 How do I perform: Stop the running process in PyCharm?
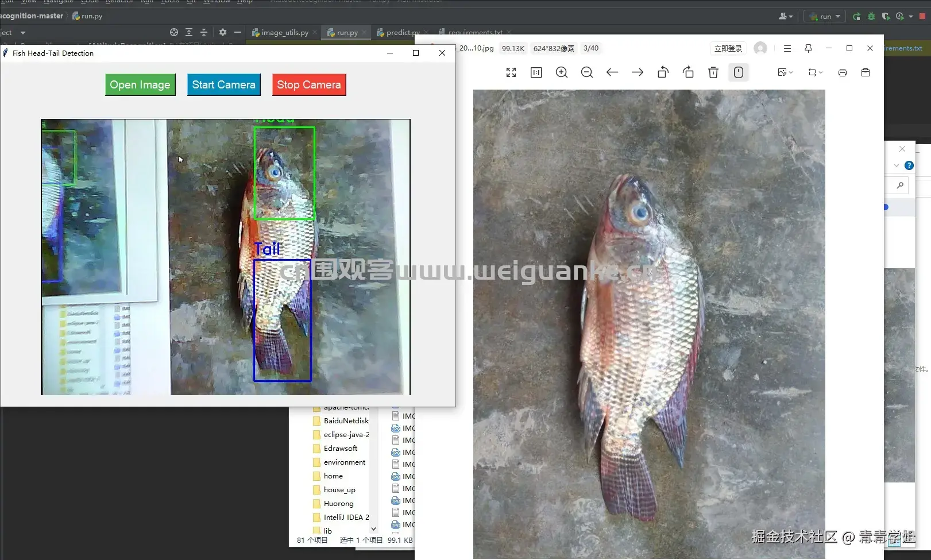tap(923, 16)
